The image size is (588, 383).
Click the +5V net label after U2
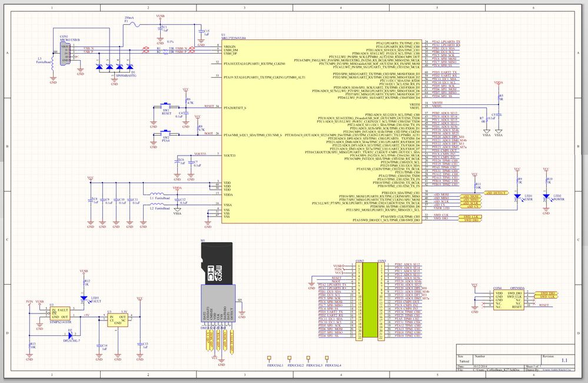click(86, 315)
